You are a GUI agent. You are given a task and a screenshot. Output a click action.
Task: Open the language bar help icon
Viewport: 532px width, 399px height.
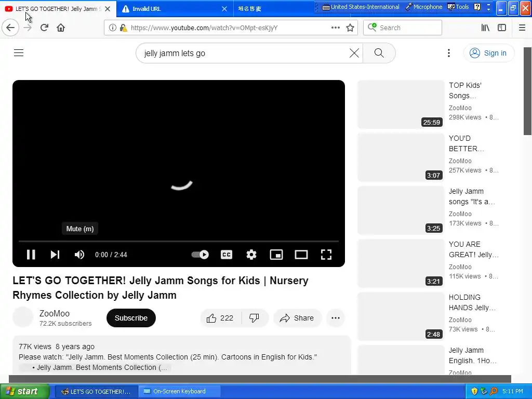pyautogui.click(x=477, y=7)
